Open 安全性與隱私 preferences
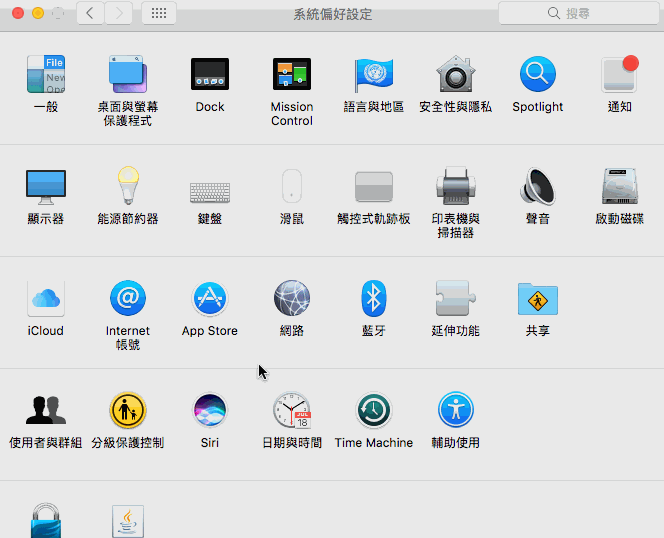Image resolution: width=664 pixels, height=538 pixels. (456, 74)
